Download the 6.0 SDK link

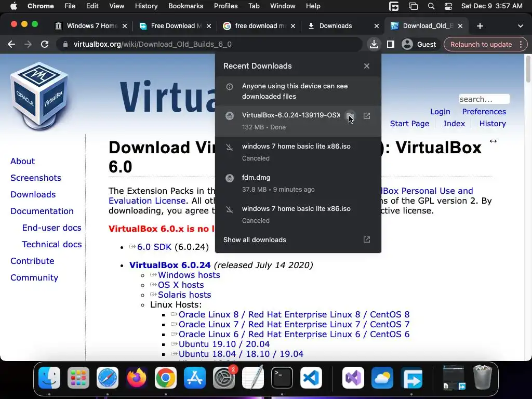(154, 247)
